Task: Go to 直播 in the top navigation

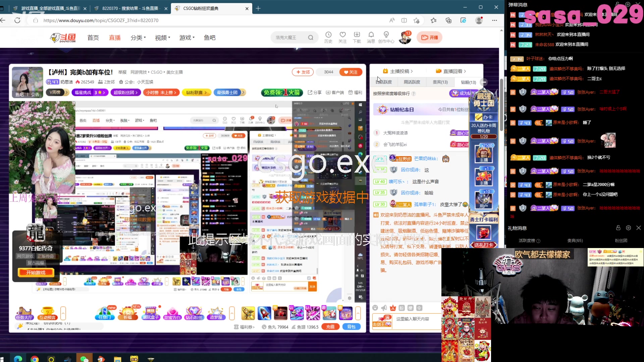Action: coord(115,38)
